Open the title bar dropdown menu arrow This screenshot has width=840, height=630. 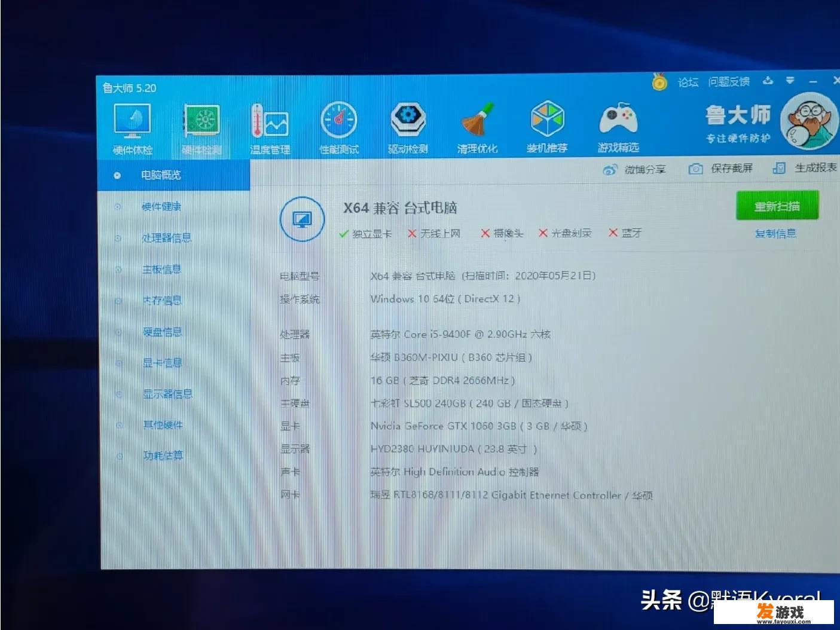(790, 80)
